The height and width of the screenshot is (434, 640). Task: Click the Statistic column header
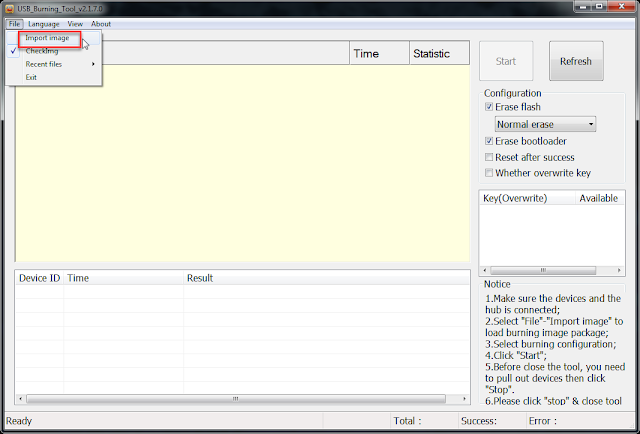(438, 54)
